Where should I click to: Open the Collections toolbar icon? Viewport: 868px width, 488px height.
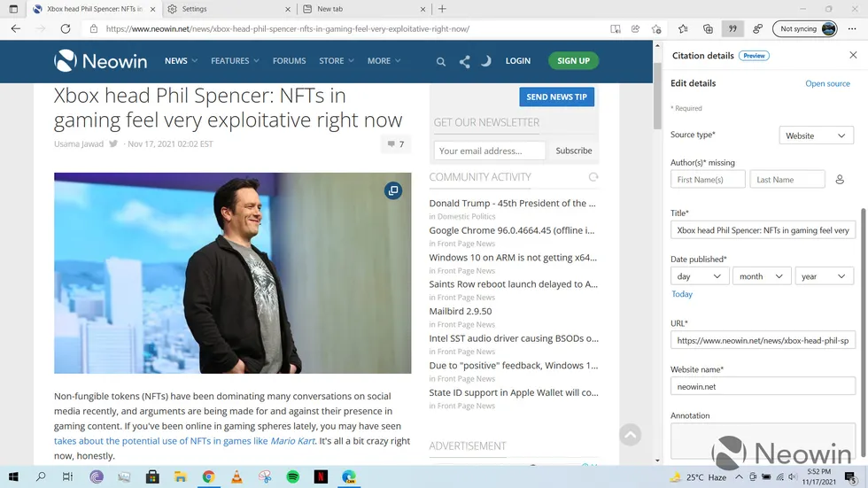(x=708, y=28)
